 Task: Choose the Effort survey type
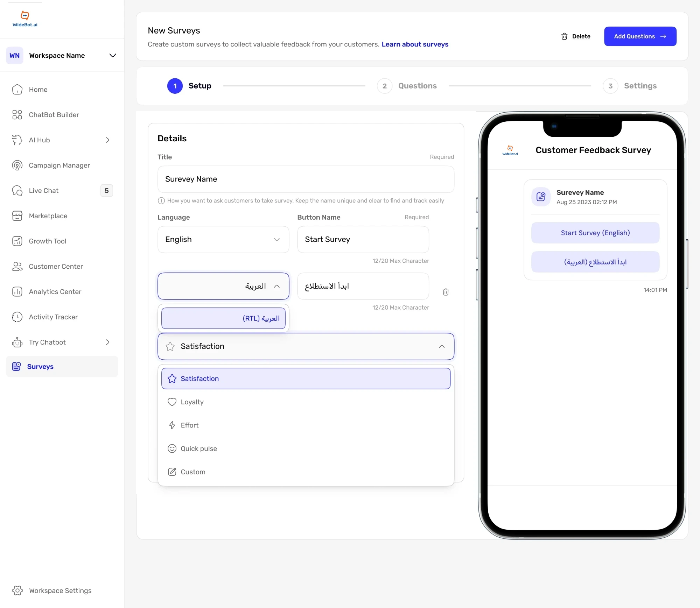(x=306, y=425)
